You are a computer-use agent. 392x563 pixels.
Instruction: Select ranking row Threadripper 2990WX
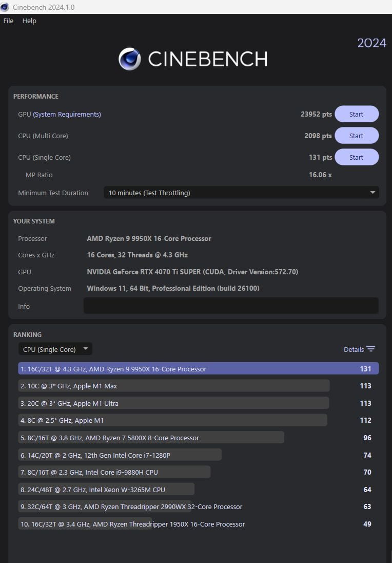[199, 506]
